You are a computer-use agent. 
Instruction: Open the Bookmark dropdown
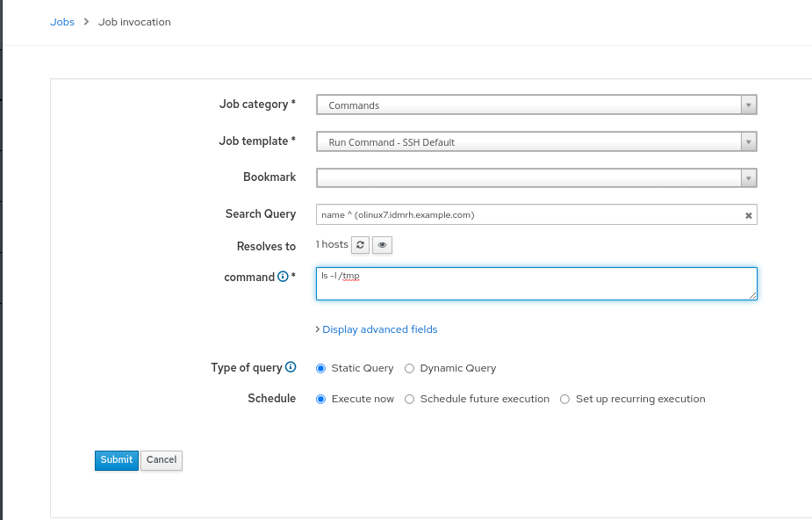point(535,178)
